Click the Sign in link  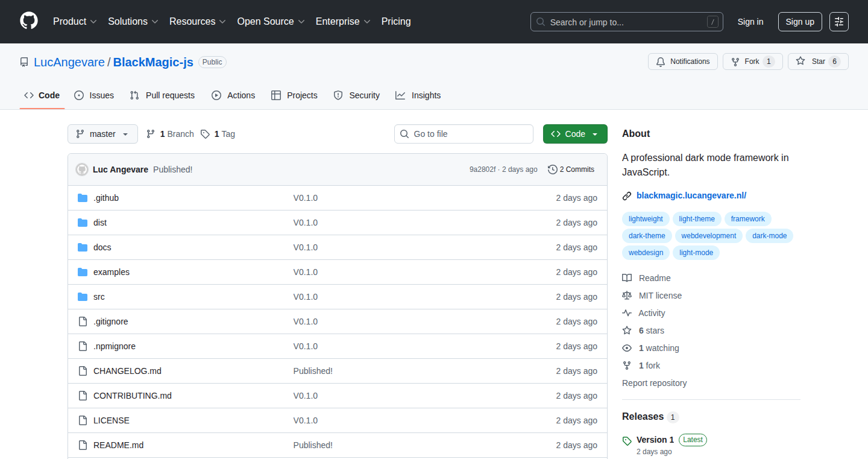point(750,22)
